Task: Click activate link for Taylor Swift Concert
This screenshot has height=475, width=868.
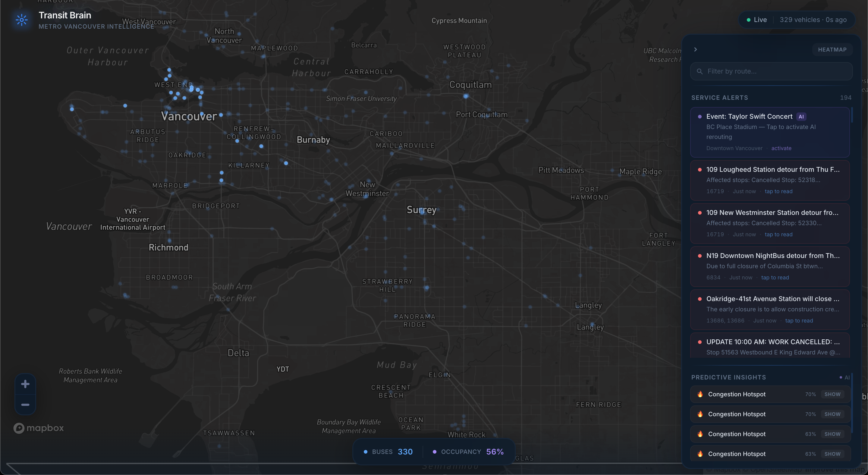Action: [x=781, y=148]
